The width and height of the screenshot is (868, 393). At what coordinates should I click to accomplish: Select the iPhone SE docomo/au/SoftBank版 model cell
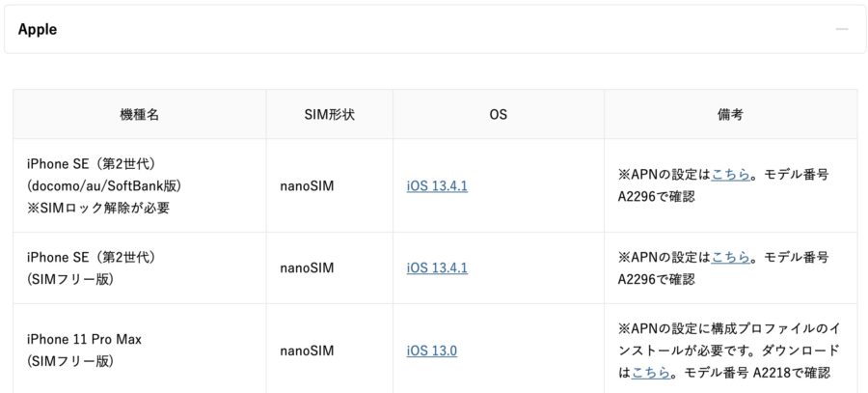pos(140,185)
